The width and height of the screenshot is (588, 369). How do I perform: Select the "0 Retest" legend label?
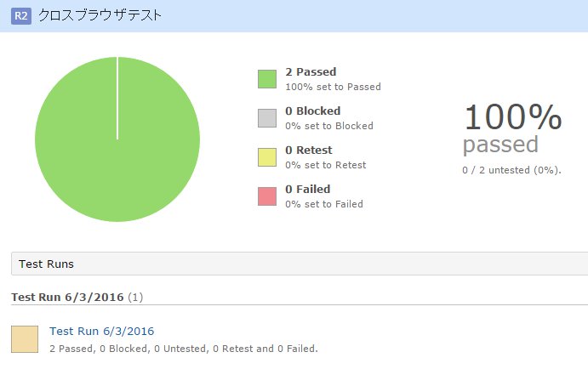click(308, 150)
